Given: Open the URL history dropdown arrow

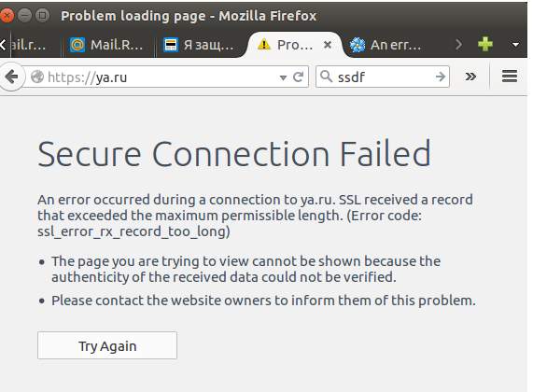Looking at the screenshot, I should tap(283, 77).
